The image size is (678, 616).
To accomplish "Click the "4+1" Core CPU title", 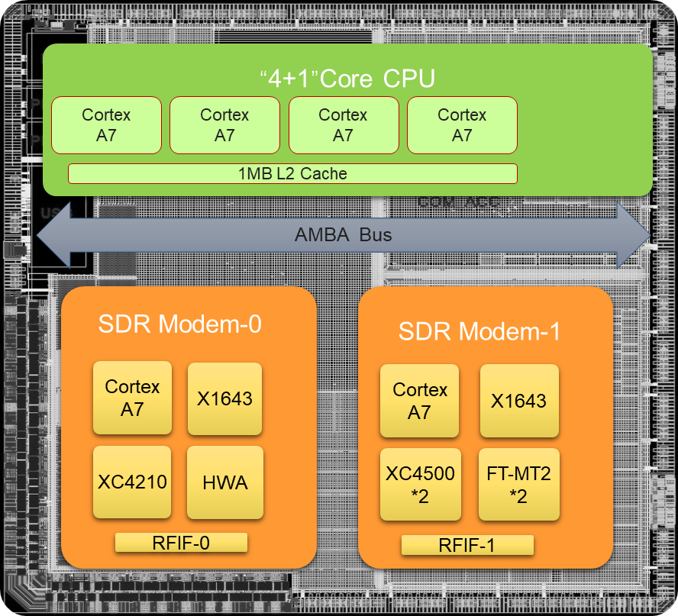I will click(x=347, y=79).
